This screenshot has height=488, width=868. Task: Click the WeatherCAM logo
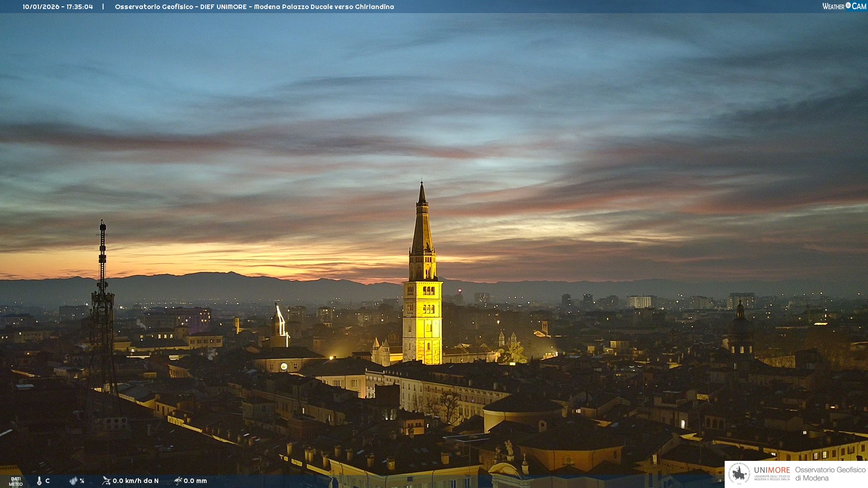(x=844, y=6)
